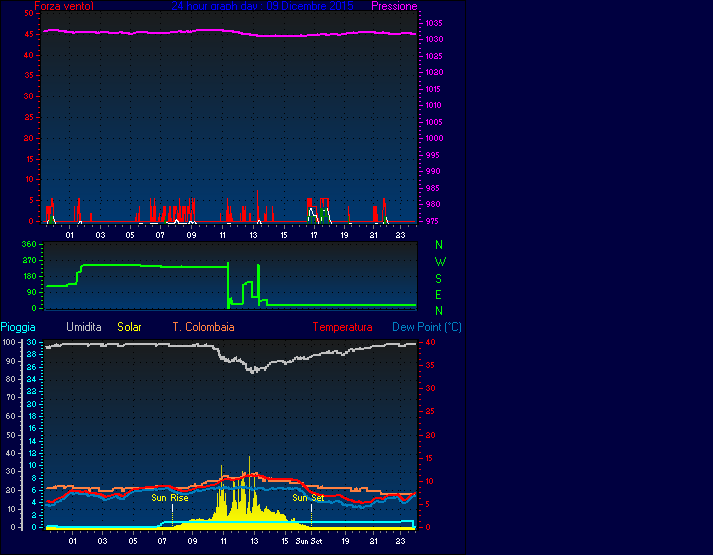Click the 'Sun Set' label on bottom time axis
713x555 pixels.
(309, 541)
